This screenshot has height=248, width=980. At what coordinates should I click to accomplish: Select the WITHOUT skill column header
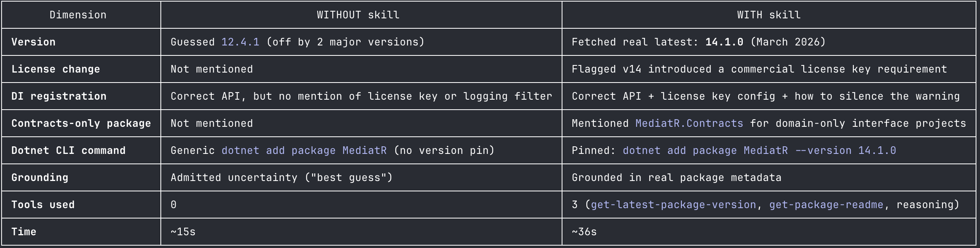point(358,15)
